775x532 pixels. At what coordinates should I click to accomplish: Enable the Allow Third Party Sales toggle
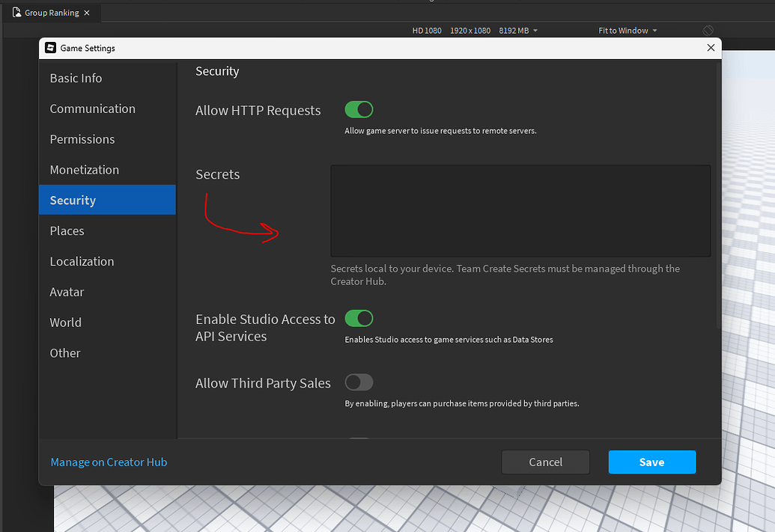pyautogui.click(x=359, y=382)
